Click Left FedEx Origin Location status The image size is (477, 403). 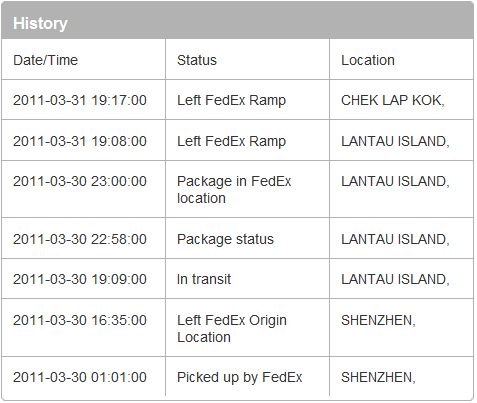(x=232, y=329)
